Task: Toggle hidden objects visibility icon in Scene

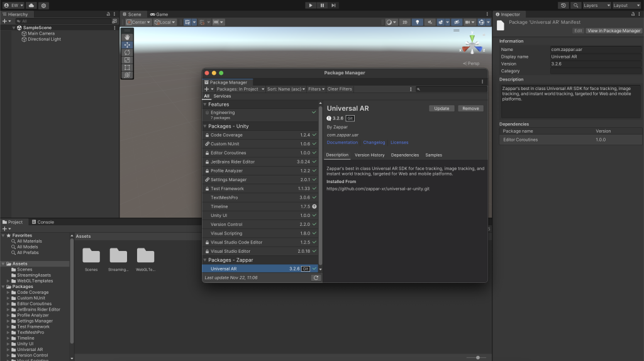Action: (457, 22)
